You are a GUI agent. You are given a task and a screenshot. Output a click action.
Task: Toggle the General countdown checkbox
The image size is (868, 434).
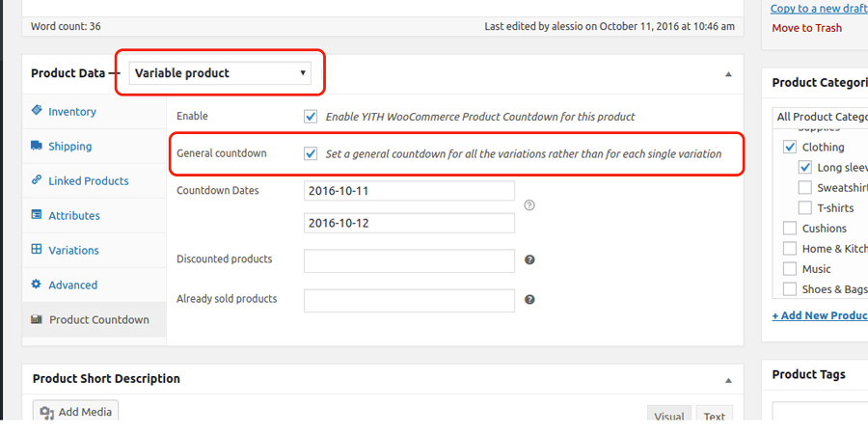coord(311,153)
